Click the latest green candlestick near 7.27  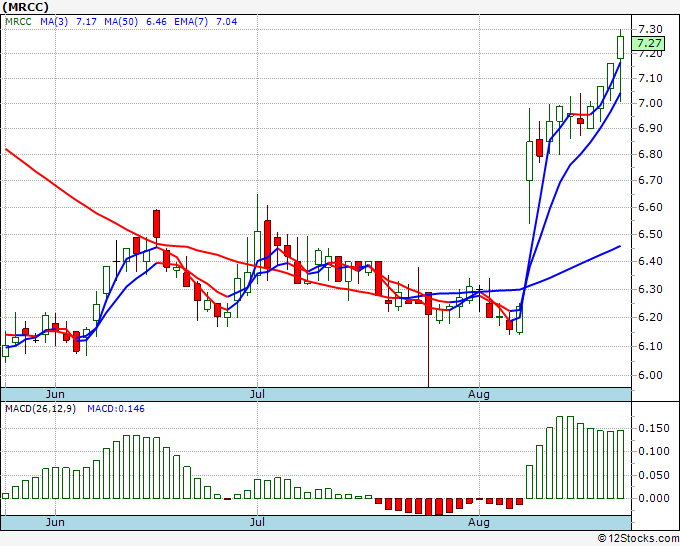point(621,48)
